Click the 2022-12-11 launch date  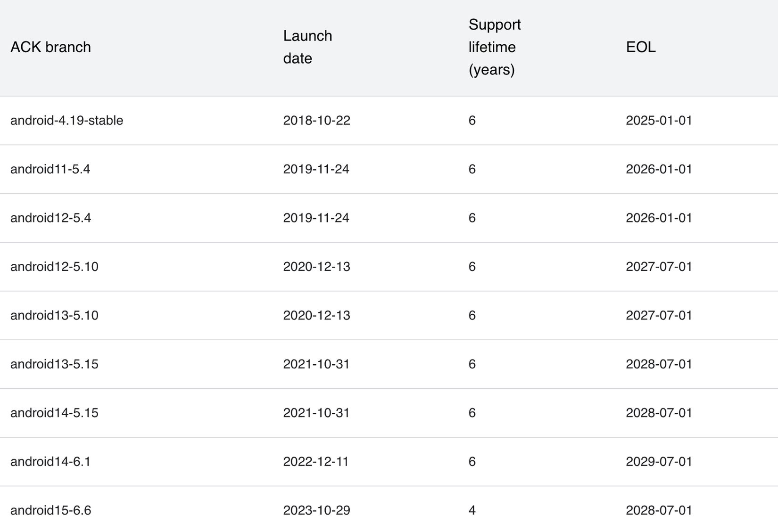pos(315,461)
